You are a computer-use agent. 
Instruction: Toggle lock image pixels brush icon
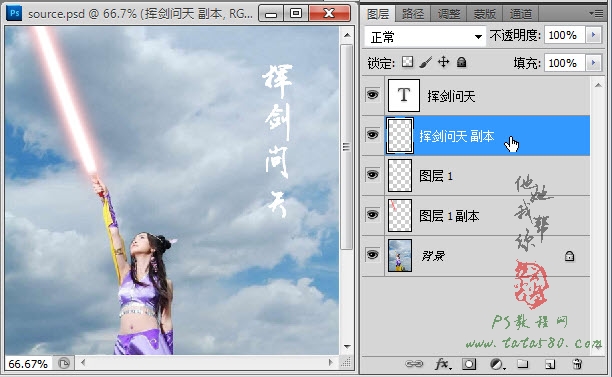pos(425,62)
